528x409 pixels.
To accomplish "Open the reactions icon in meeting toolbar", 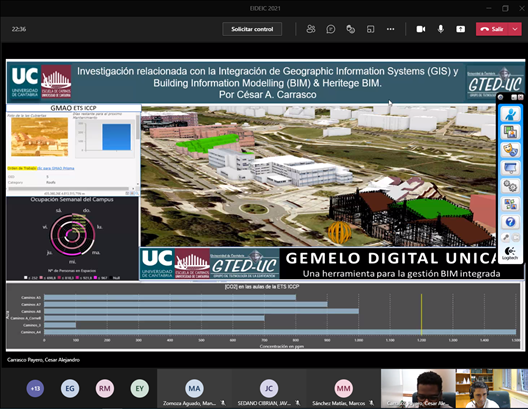I will [x=351, y=29].
